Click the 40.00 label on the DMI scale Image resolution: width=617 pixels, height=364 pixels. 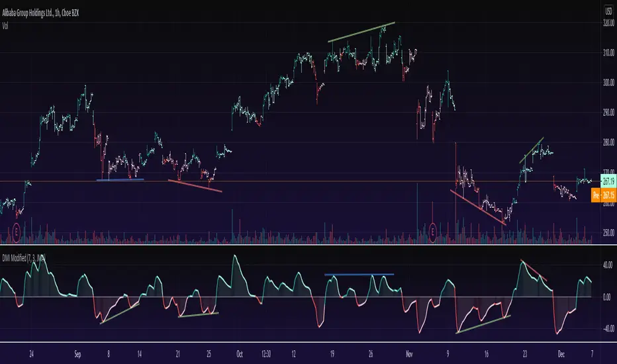click(608, 265)
